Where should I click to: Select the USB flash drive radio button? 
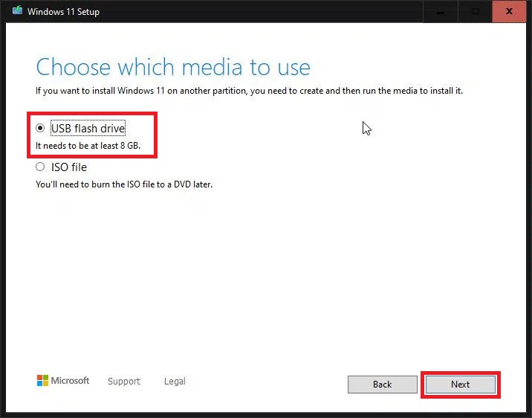point(40,128)
